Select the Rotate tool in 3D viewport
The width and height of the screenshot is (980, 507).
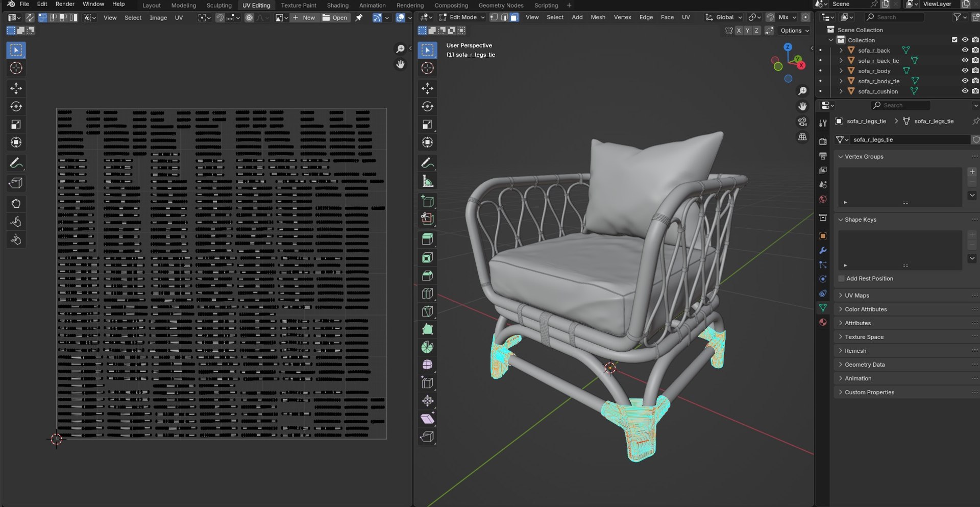(428, 106)
